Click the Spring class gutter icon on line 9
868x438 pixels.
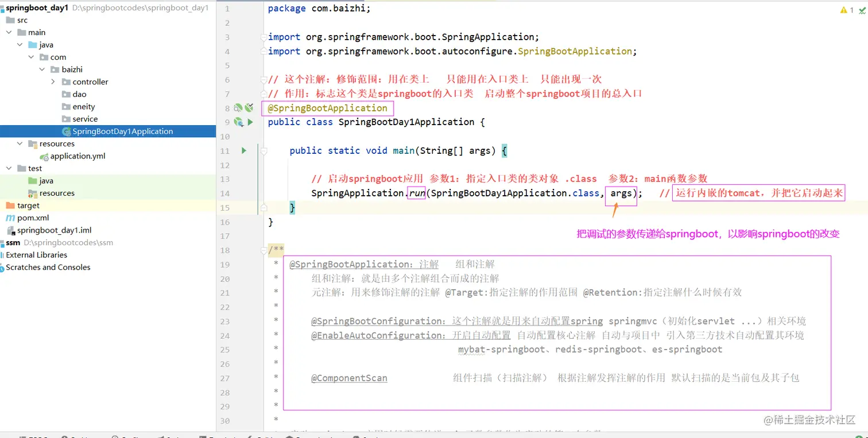238,122
